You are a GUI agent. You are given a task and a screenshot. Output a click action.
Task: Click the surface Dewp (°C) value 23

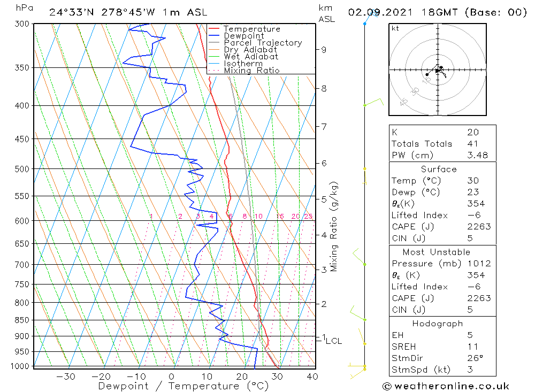pyautogui.click(x=473, y=192)
